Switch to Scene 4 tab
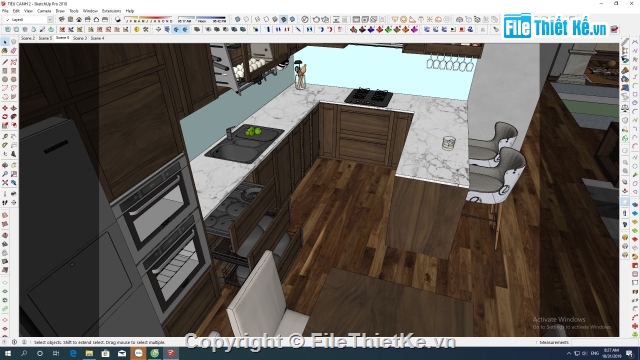This screenshot has width=640, height=360. (97, 38)
